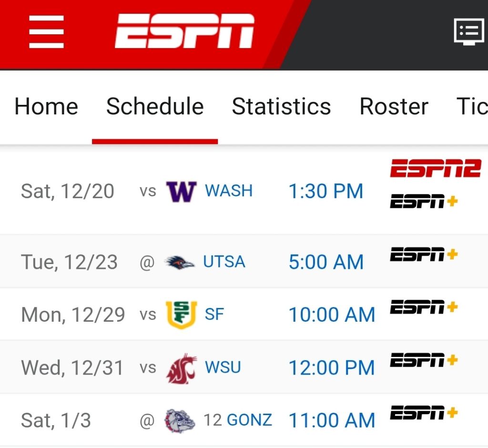Open the scores list icon
The width and height of the screenshot is (488, 448).
click(x=469, y=32)
